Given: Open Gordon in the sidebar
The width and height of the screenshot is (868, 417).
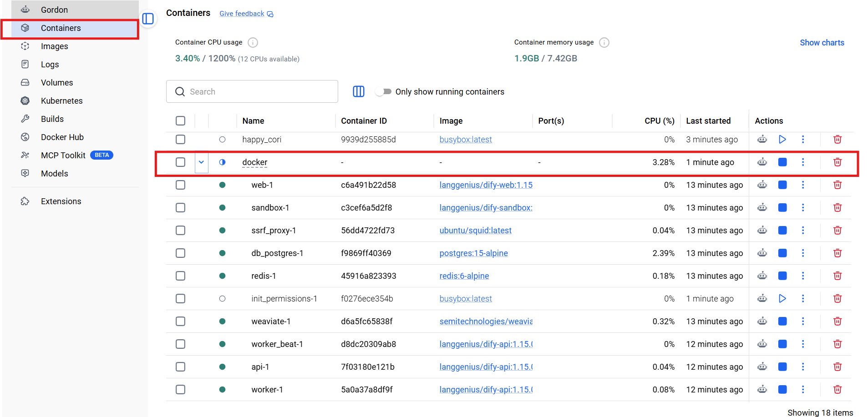Looking at the screenshot, I should [x=75, y=10].
